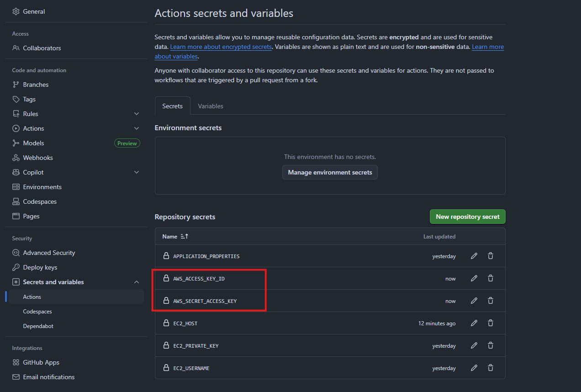Open Webhooks settings in the sidebar
This screenshot has height=392, width=581.
click(38, 158)
